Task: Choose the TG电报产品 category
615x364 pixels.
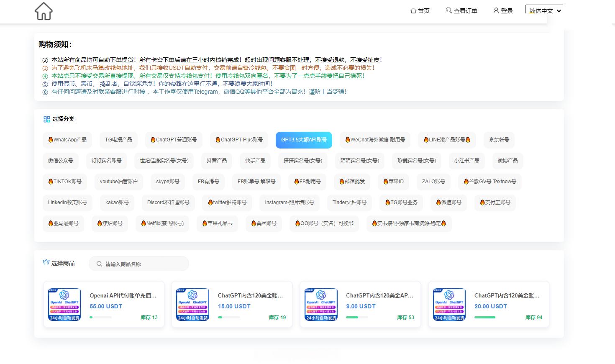Action: tap(118, 140)
